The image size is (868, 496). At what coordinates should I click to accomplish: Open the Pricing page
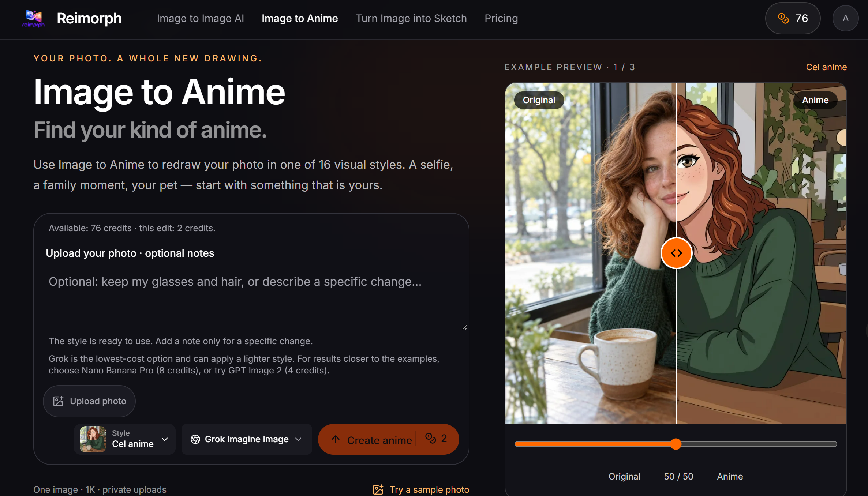(x=501, y=18)
